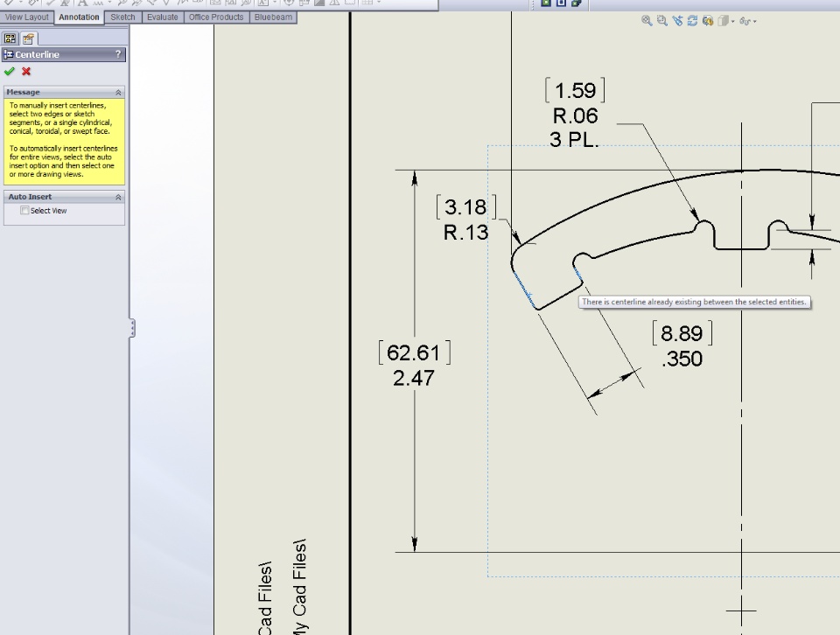Click the panel splitter collapse handle
The image size is (840, 635).
(132, 328)
